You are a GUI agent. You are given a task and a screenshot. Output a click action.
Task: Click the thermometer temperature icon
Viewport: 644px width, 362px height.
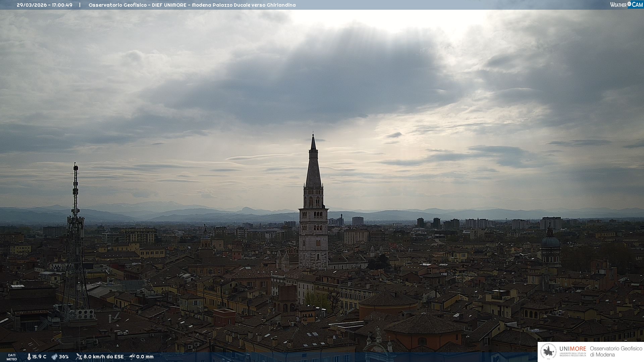coord(29,357)
